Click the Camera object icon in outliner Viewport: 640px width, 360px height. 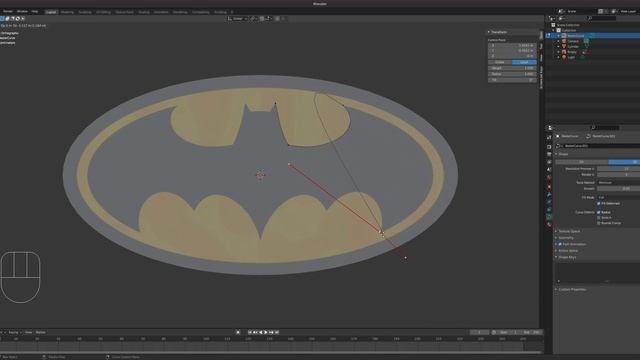tap(564, 41)
